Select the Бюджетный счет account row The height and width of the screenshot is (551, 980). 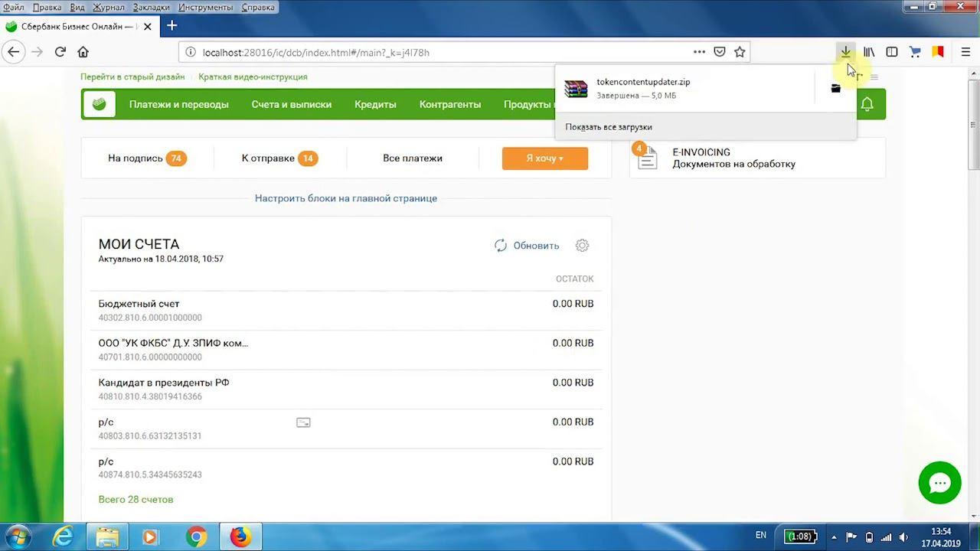pos(346,310)
